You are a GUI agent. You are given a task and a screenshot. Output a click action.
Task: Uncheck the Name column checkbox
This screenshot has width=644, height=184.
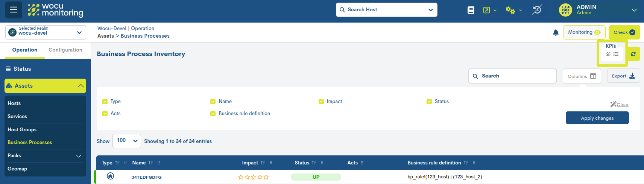(x=213, y=102)
